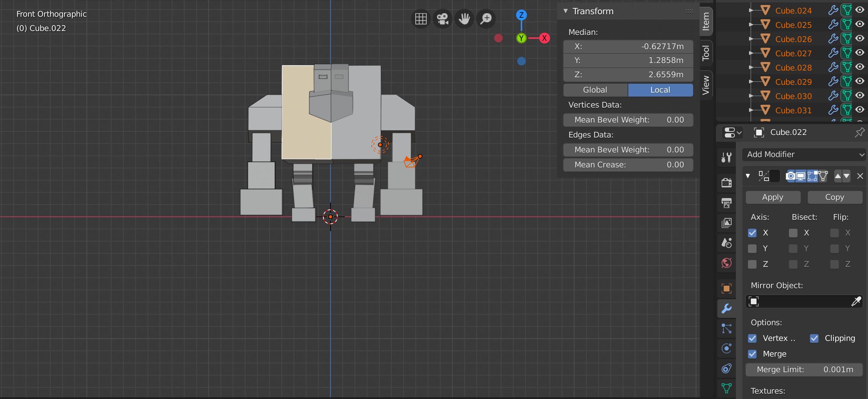Open the properties editor type dropdown

(732, 133)
